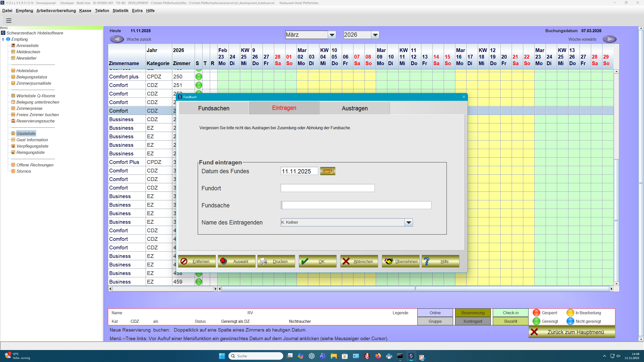Switch to the Austragen tab
Screen dimensions: 644x362
tap(354, 108)
